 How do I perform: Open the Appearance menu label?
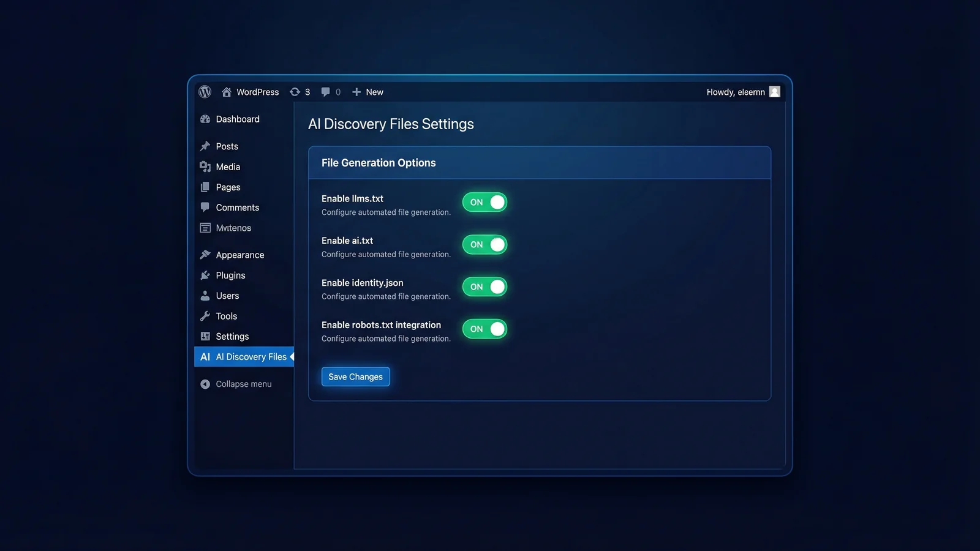pos(240,255)
